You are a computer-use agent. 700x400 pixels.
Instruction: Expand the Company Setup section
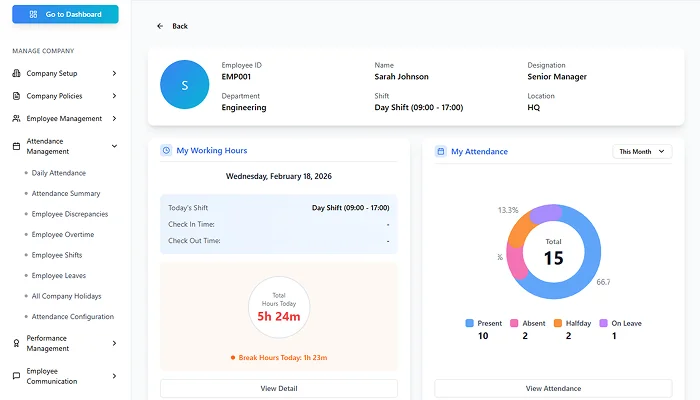[x=114, y=73]
